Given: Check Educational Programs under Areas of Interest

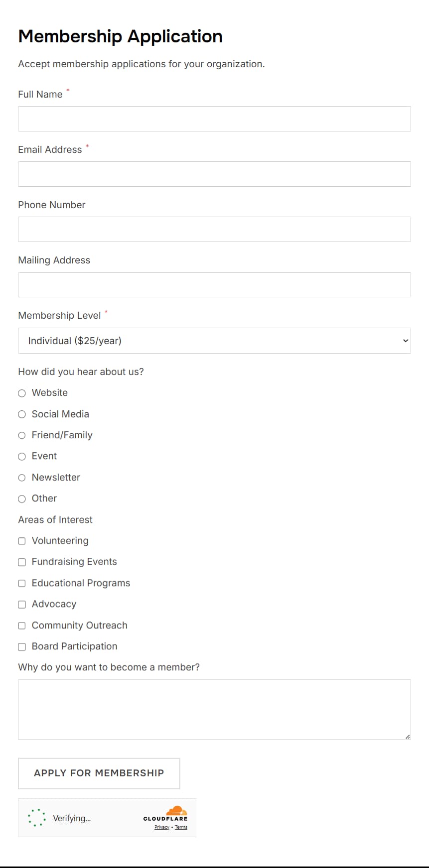Looking at the screenshot, I should click(22, 583).
